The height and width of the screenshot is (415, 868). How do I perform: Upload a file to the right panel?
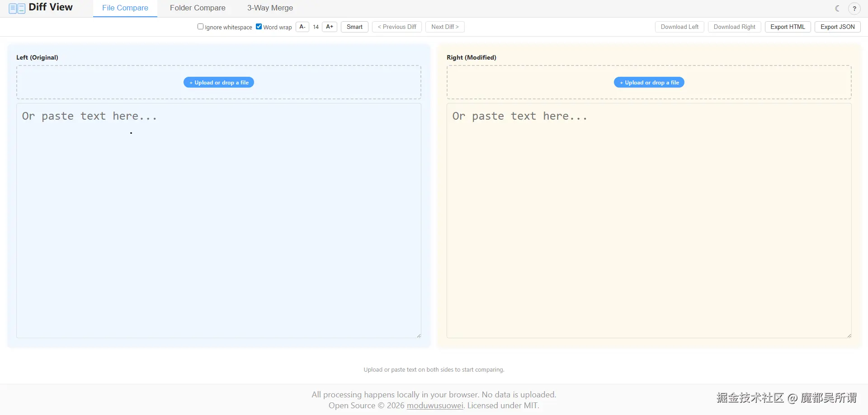click(649, 83)
